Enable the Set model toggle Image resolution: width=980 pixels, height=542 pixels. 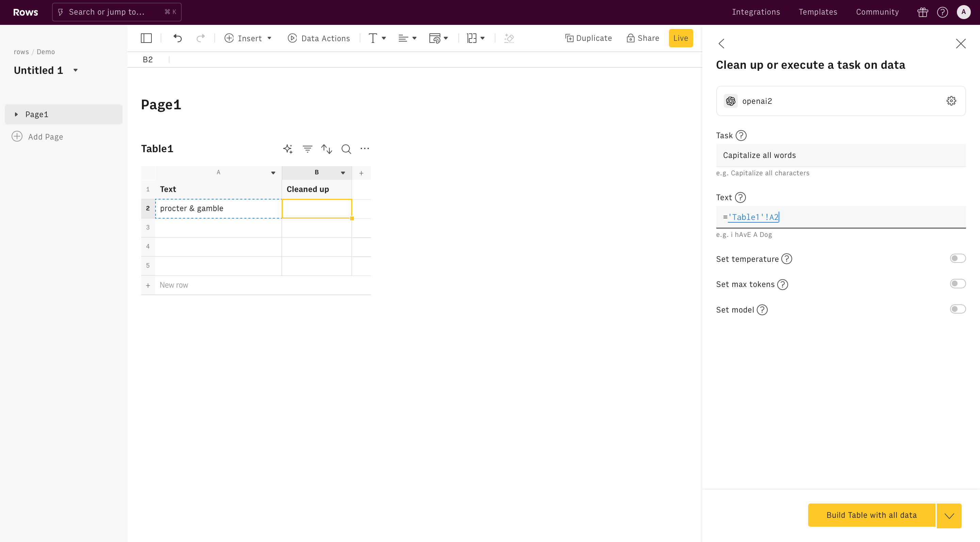click(x=958, y=309)
